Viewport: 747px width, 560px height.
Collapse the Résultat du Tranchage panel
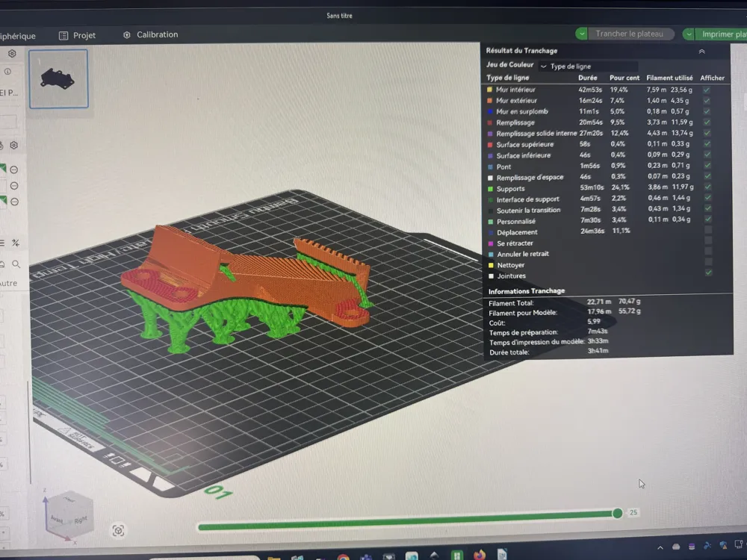coord(701,52)
